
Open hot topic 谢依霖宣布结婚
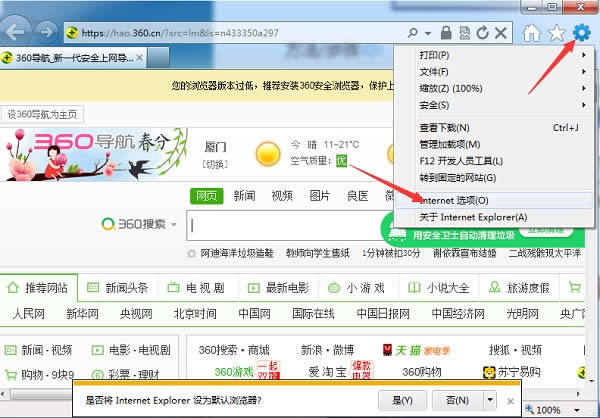point(465,253)
